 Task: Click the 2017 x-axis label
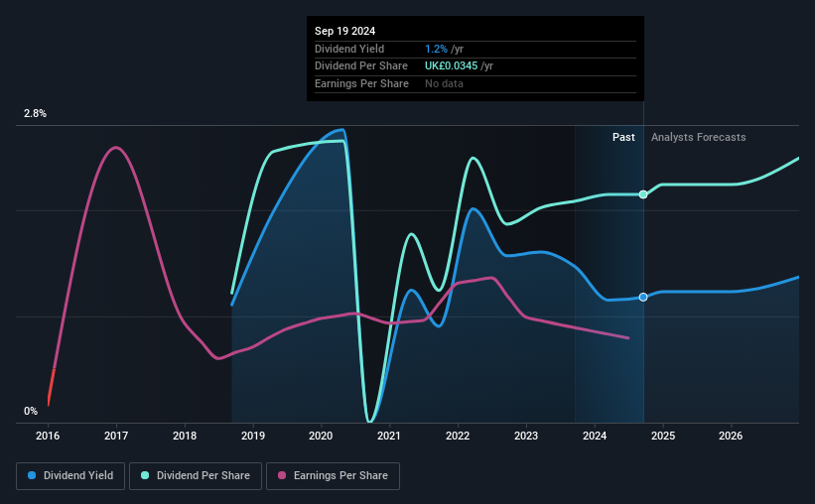click(116, 436)
